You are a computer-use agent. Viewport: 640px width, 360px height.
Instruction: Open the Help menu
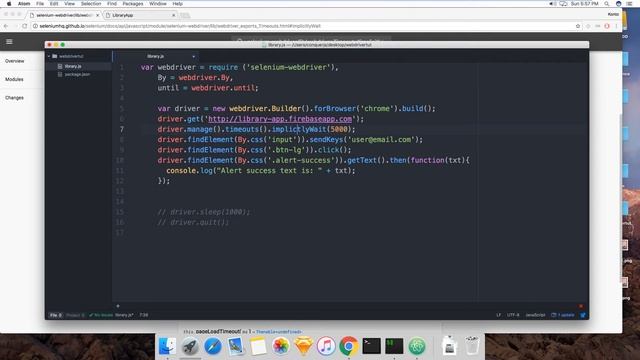pos(178,4)
